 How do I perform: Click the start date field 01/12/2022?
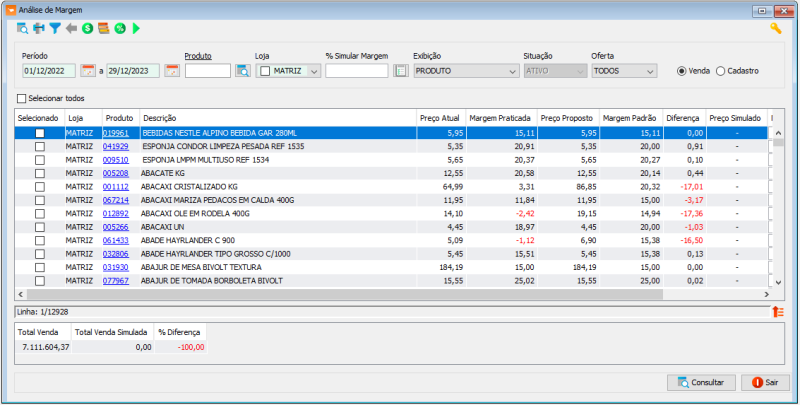(49, 71)
